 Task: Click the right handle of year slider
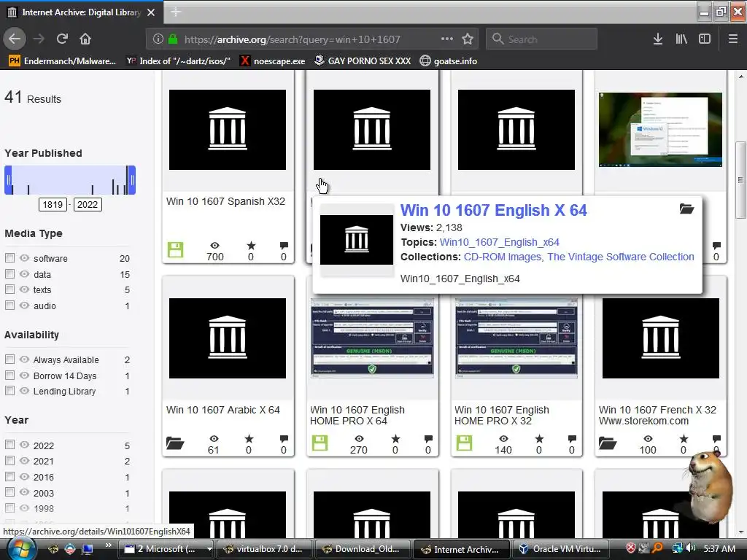pyautogui.click(x=132, y=180)
